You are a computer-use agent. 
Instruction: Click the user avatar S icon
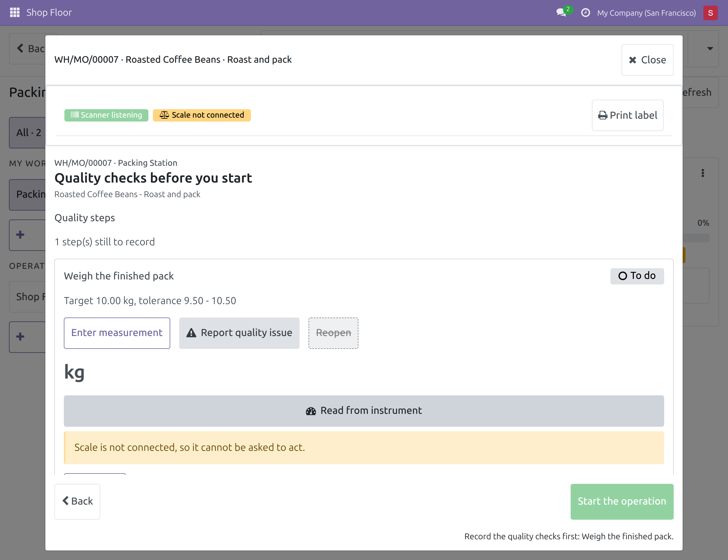pyautogui.click(x=710, y=13)
